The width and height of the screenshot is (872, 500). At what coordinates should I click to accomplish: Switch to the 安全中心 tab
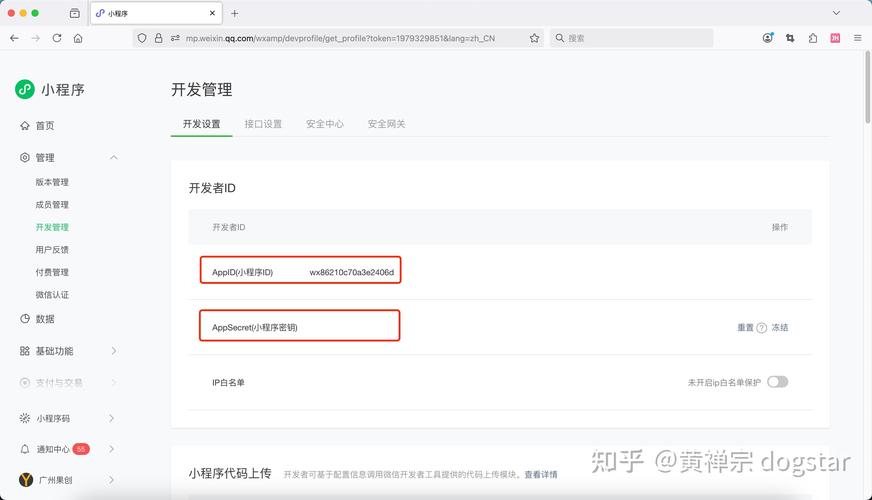click(325, 124)
